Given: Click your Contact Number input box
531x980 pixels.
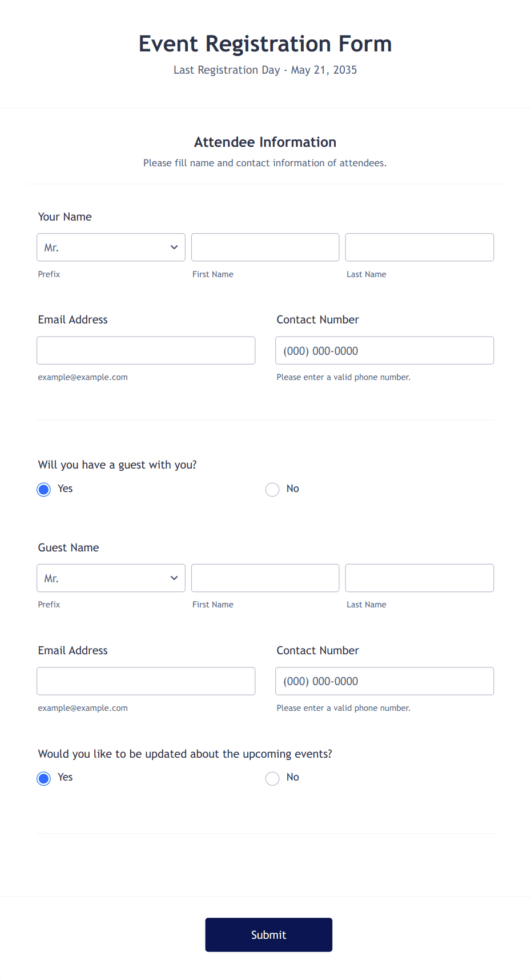Looking at the screenshot, I should pyautogui.click(x=384, y=350).
